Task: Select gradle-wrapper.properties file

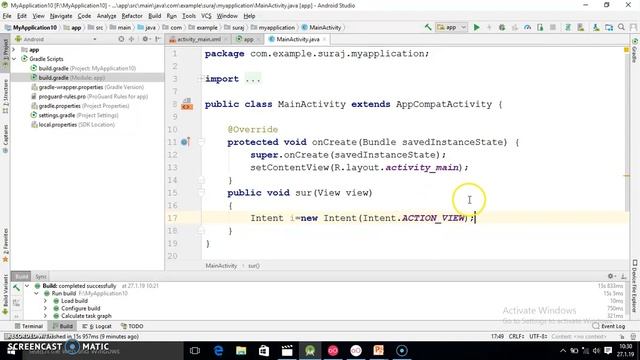Action: pyautogui.click(x=88, y=87)
